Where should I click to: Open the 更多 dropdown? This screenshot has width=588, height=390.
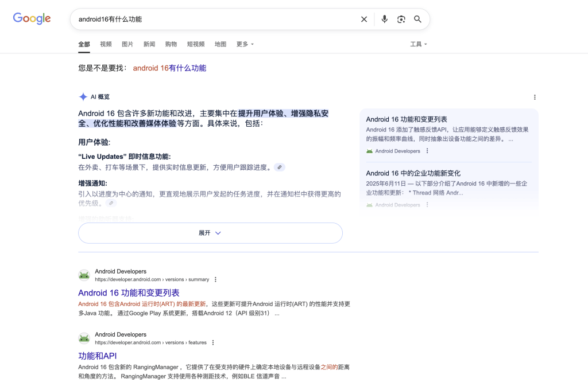245,44
